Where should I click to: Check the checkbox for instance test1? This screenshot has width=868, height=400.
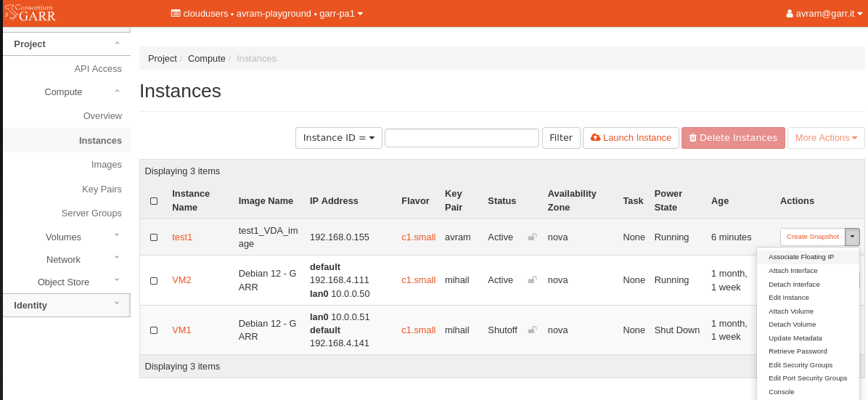click(154, 237)
